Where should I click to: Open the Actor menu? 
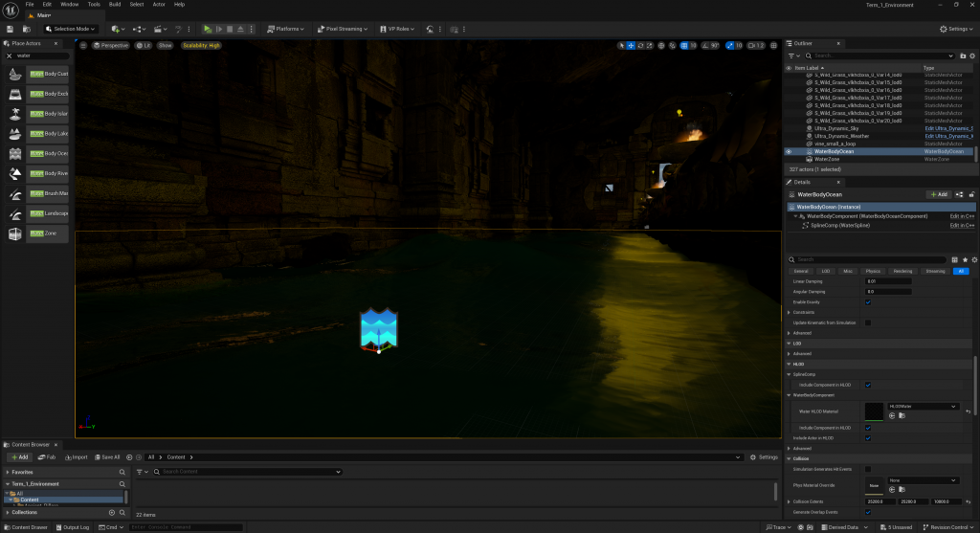coord(159,5)
